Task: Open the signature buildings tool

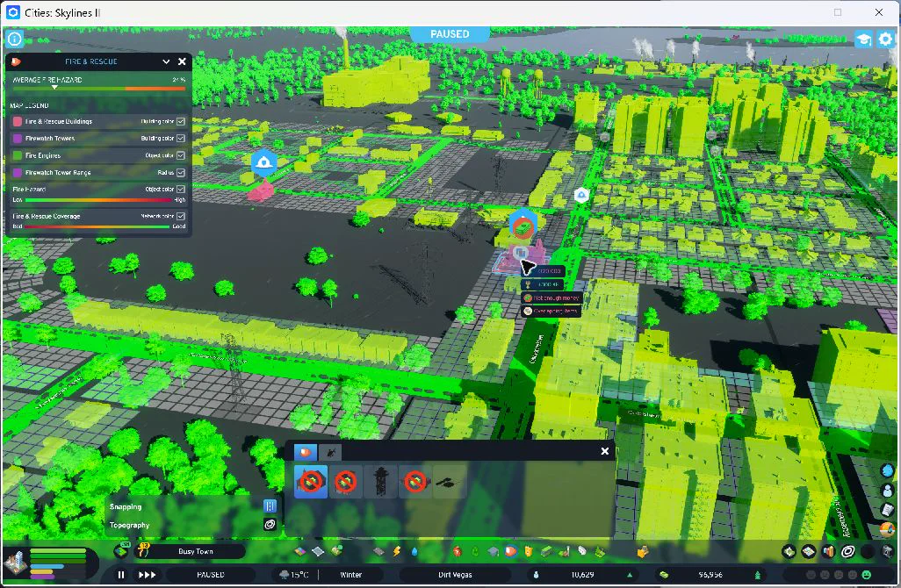Action: pyautogui.click(x=337, y=550)
